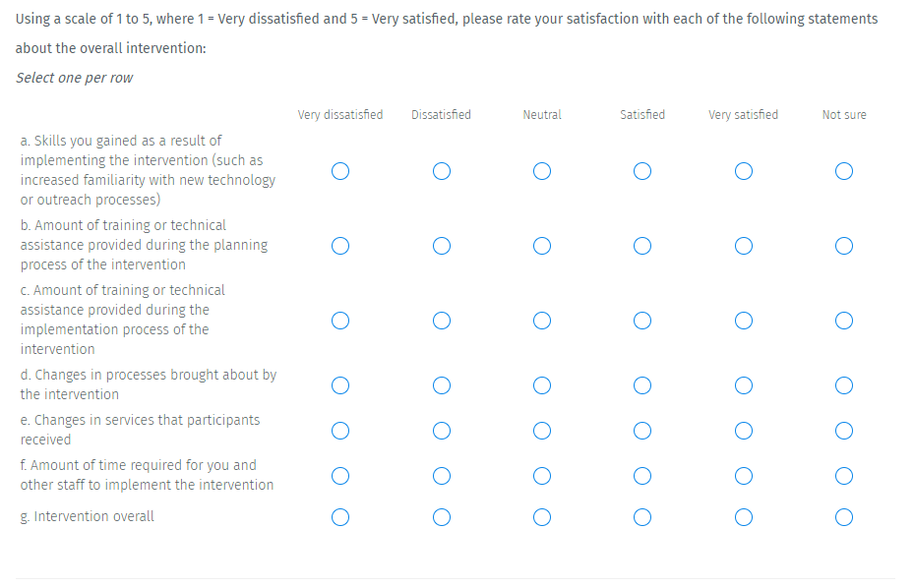Select Neutral for planning process training row
914x588 pixels.
pyautogui.click(x=541, y=245)
